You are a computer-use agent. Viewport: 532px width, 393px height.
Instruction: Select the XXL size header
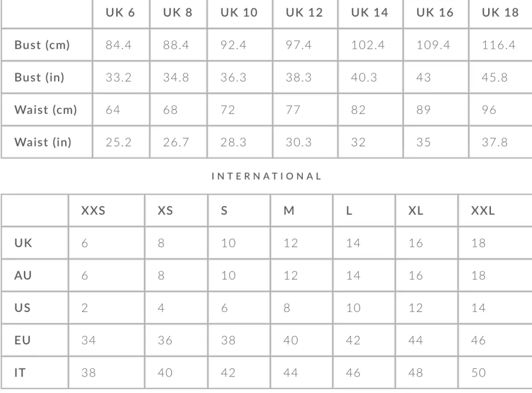[x=483, y=210]
